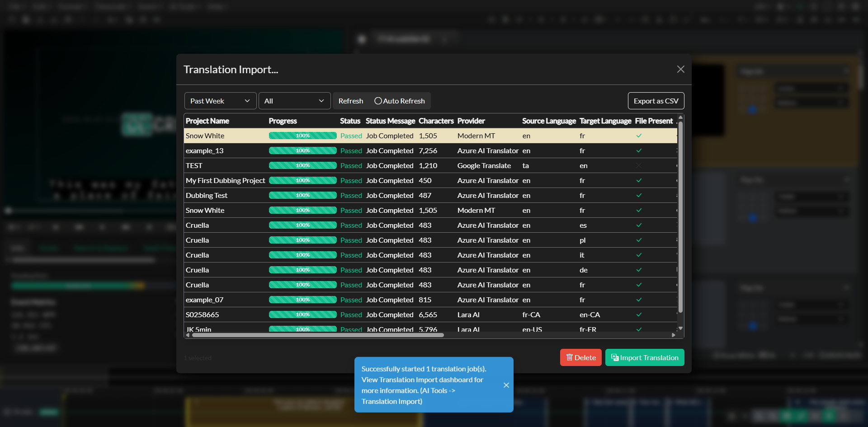
Task: Click the table's scroll right arrow
Action: 674,335
